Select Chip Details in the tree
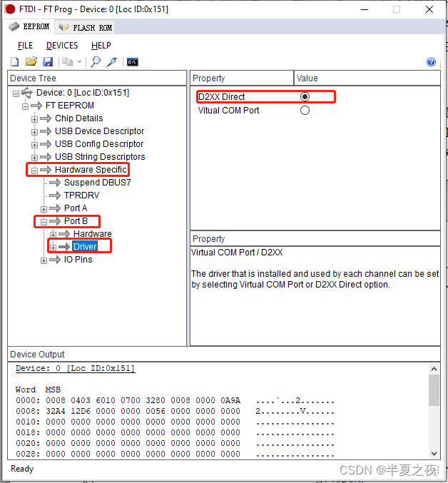This screenshot has height=483, width=448. click(78, 118)
